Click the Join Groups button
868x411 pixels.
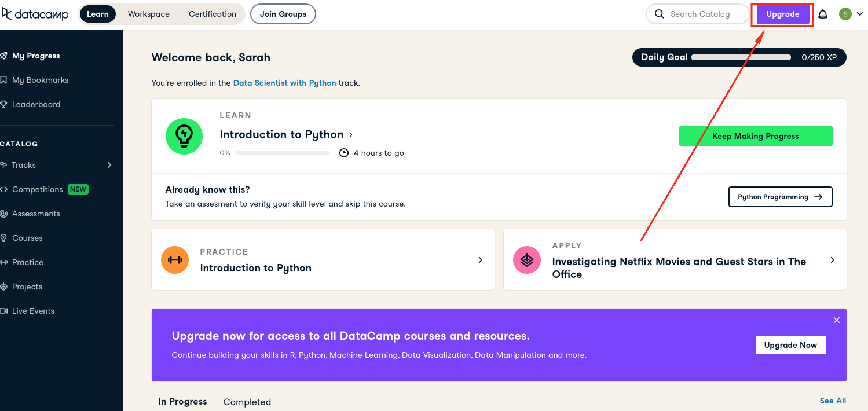[283, 14]
